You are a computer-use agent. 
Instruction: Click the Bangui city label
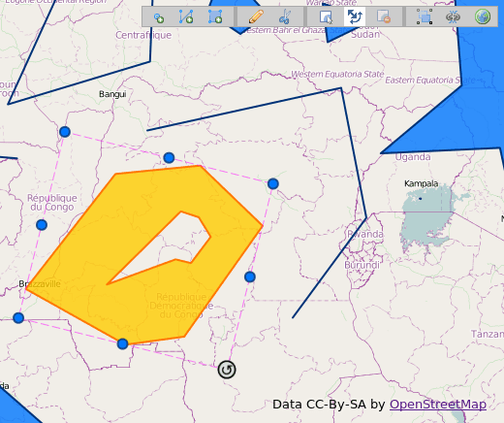112,94
